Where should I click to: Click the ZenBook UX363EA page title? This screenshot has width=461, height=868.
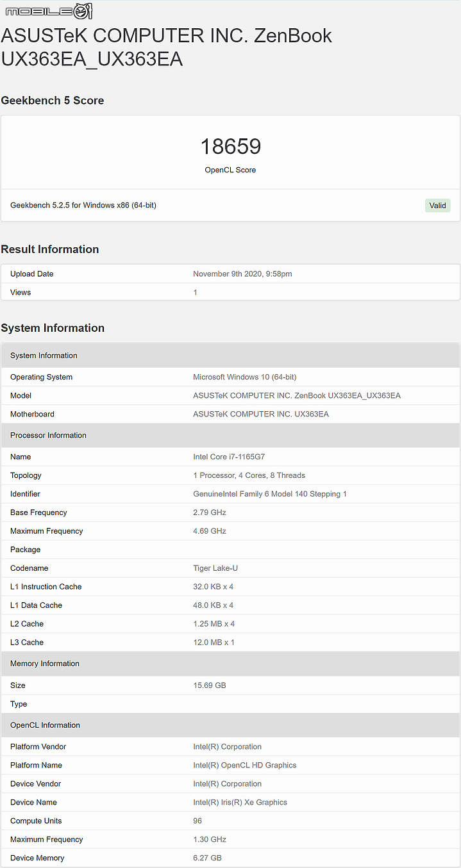(x=167, y=47)
